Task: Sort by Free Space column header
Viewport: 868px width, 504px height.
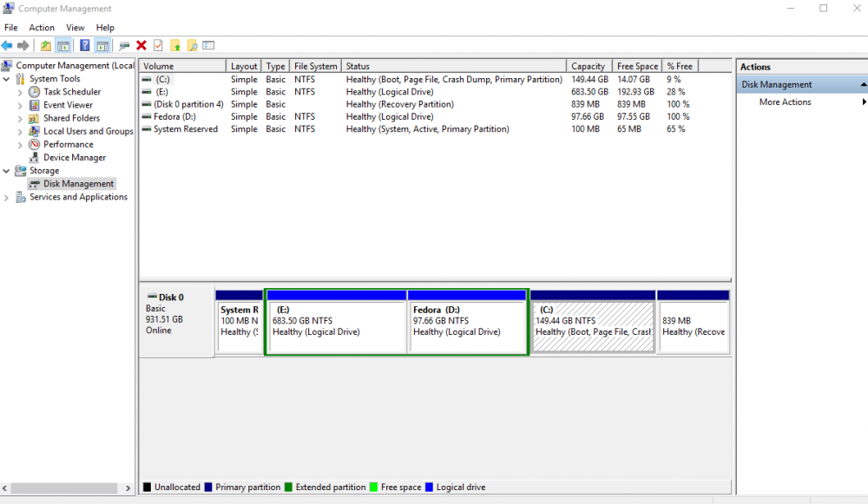Action: pyautogui.click(x=637, y=66)
